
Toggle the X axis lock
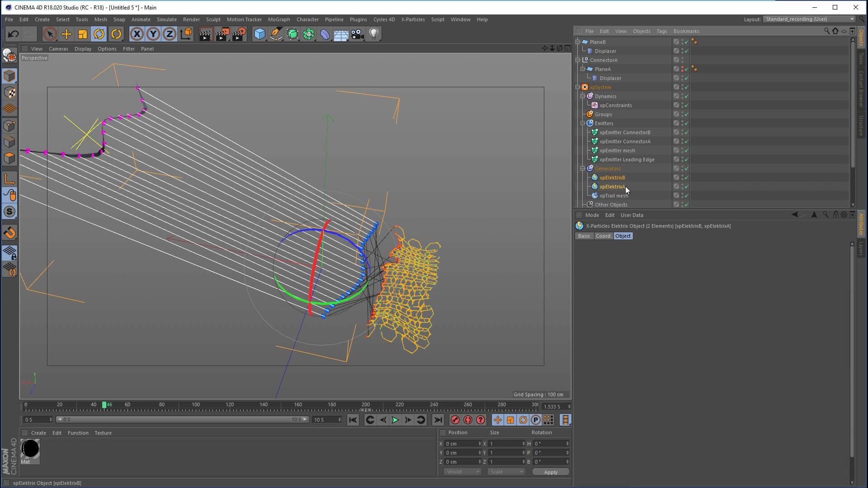tap(137, 34)
